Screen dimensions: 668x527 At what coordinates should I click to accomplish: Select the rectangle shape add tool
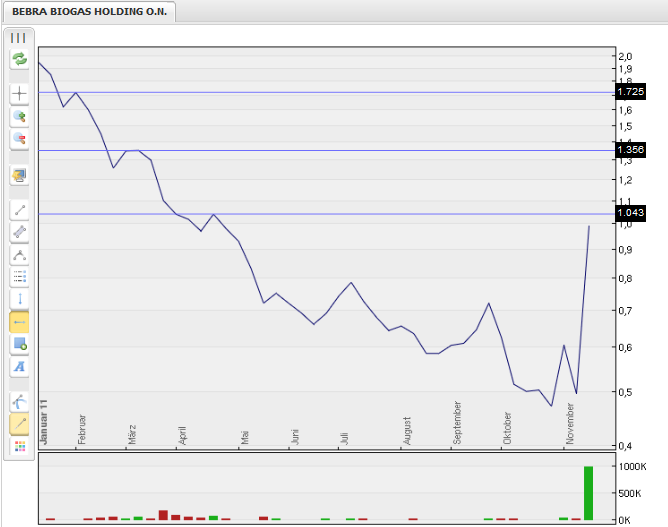(x=19, y=344)
